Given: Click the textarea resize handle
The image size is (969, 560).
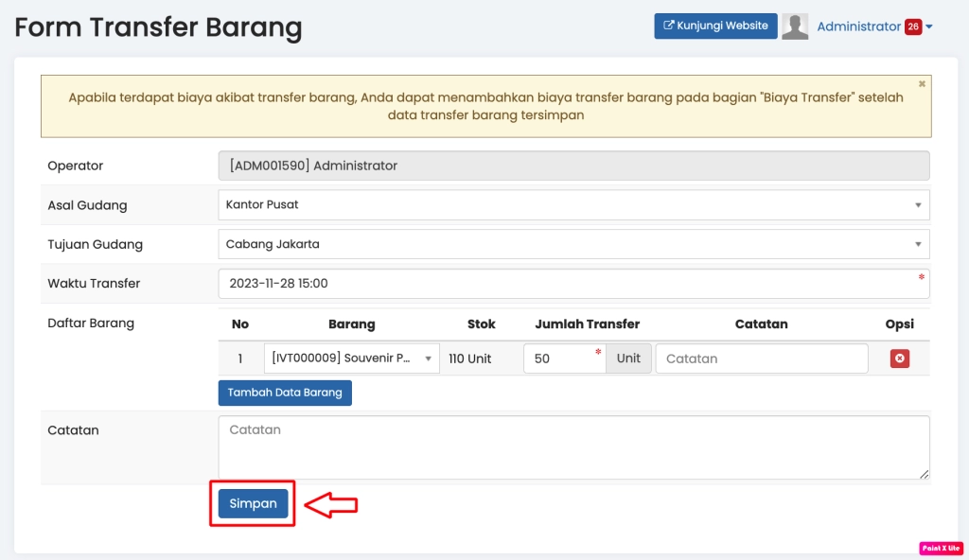Looking at the screenshot, I should click(x=924, y=474).
